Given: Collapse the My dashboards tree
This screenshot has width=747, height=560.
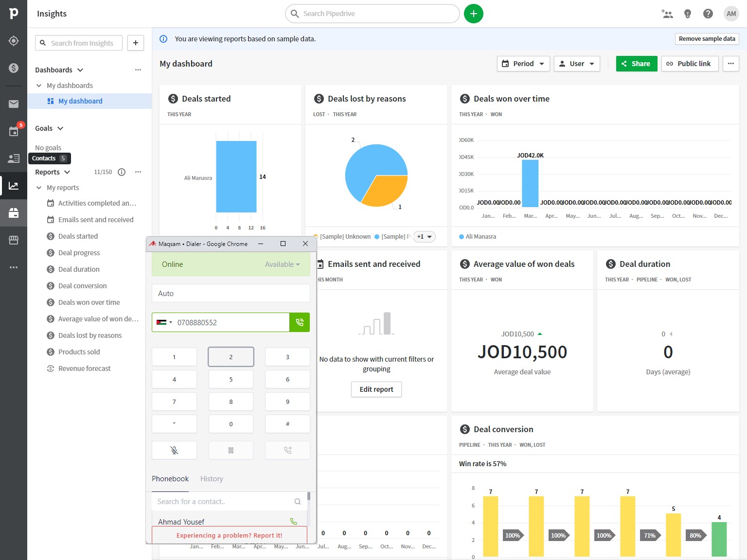Looking at the screenshot, I should (x=39, y=86).
